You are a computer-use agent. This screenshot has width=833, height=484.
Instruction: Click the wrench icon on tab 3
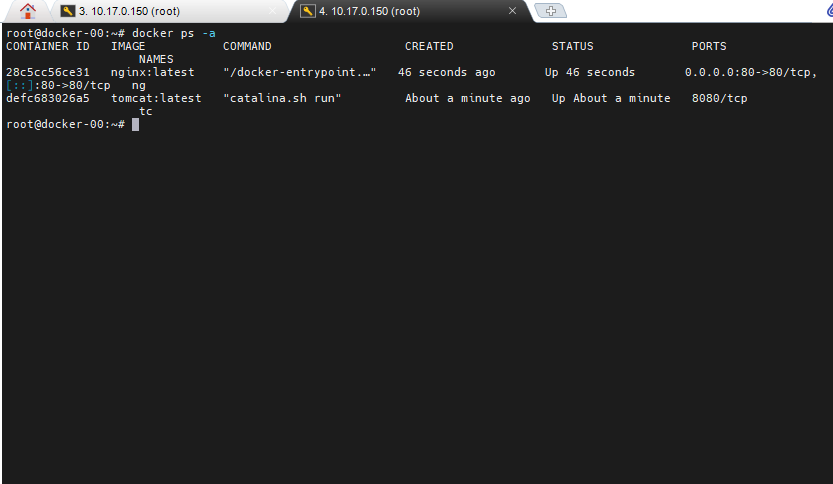click(67, 11)
